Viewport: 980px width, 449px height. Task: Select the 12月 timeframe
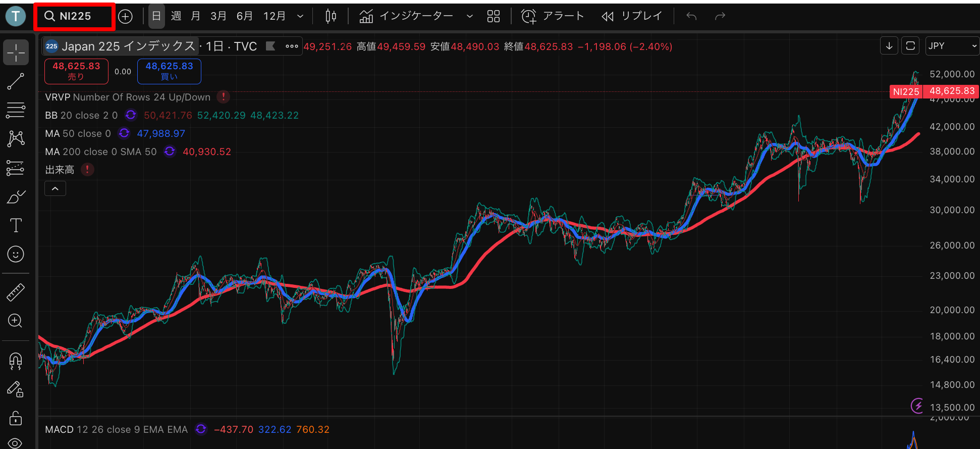pyautogui.click(x=275, y=16)
